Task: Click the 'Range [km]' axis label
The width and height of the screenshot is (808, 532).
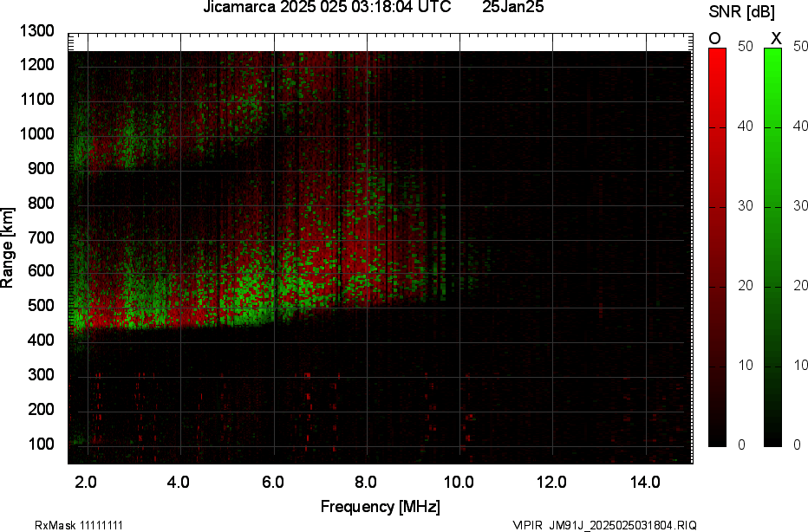Action: [x=7, y=248]
